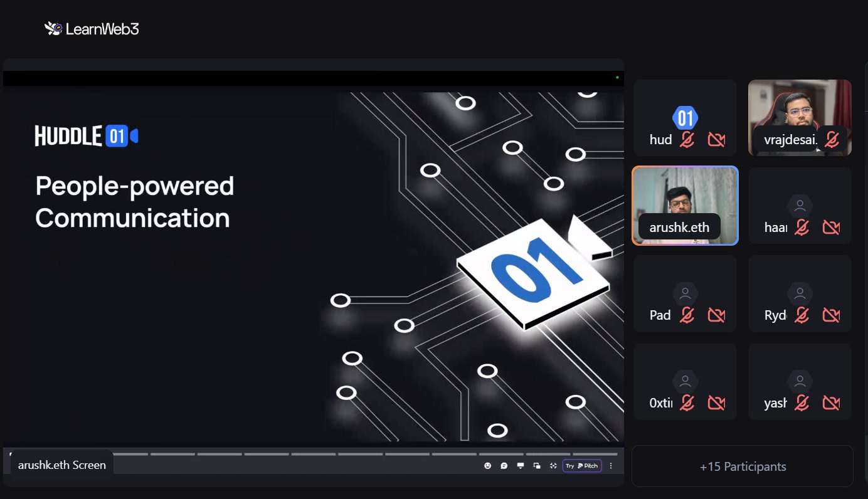Click the person avatar on Ryd tile
Image resolution: width=868 pixels, height=499 pixels.
pyautogui.click(x=800, y=293)
